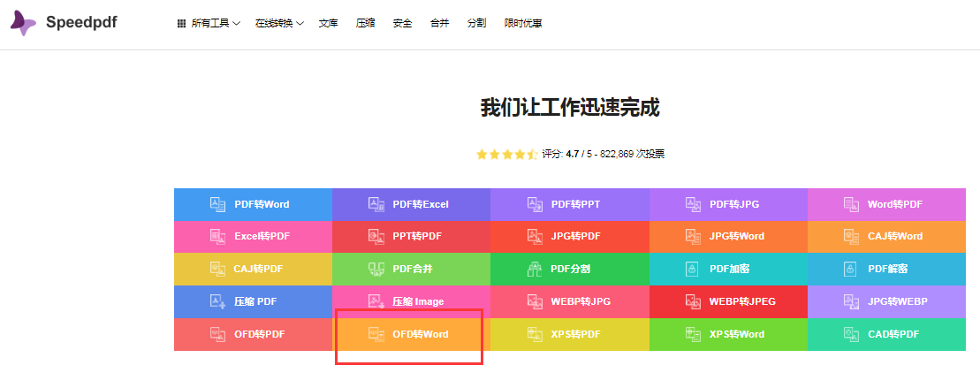Open the CAJ转PDF converter link

(x=253, y=270)
